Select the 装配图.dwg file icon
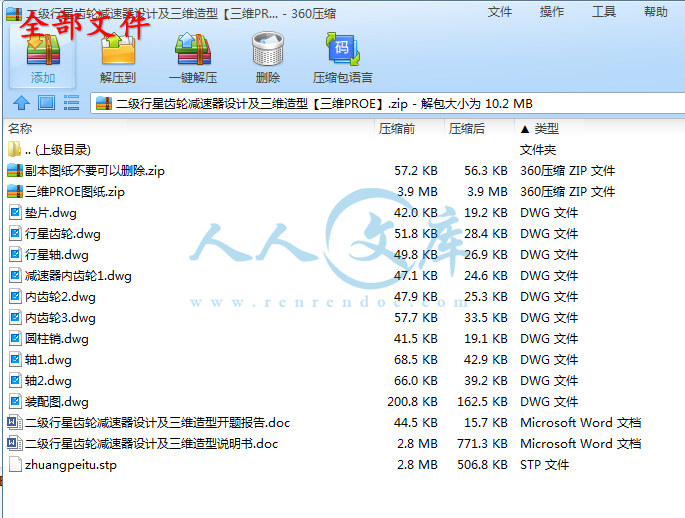 [x=15, y=401]
